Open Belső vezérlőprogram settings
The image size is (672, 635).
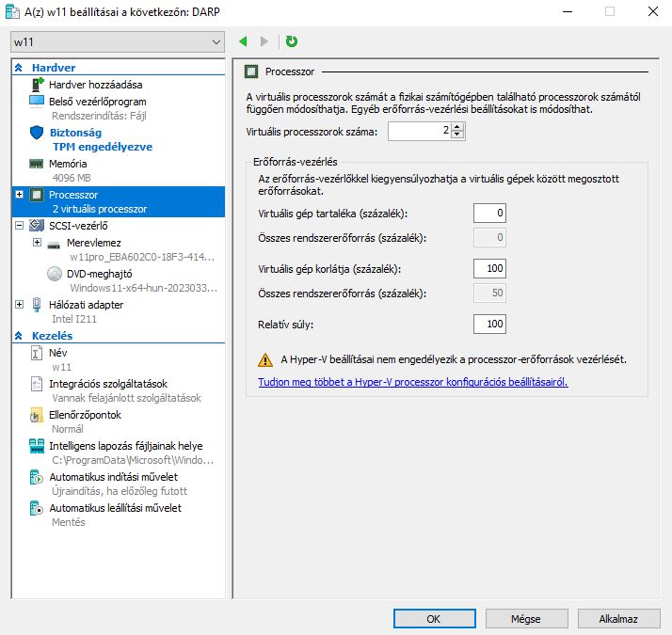coord(97,102)
